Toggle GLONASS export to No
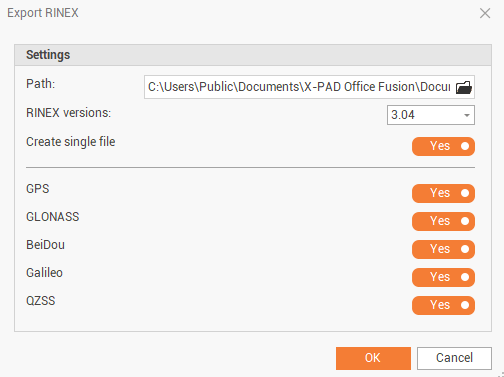 pos(443,221)
